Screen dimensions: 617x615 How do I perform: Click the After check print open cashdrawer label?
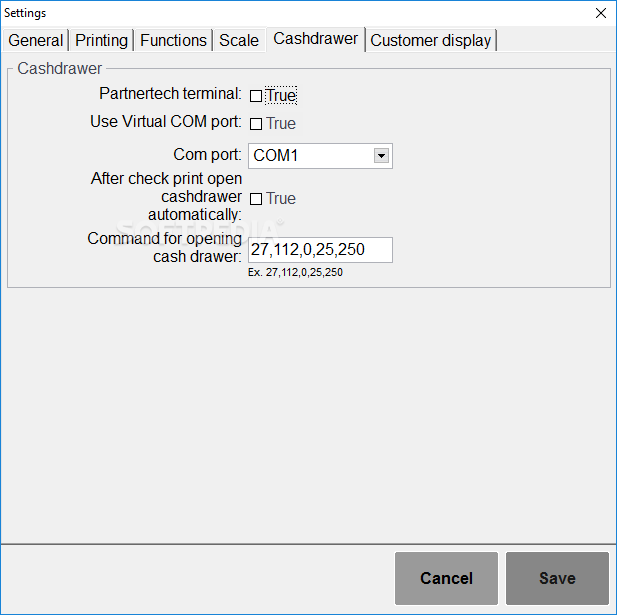(x=166, y=197)
